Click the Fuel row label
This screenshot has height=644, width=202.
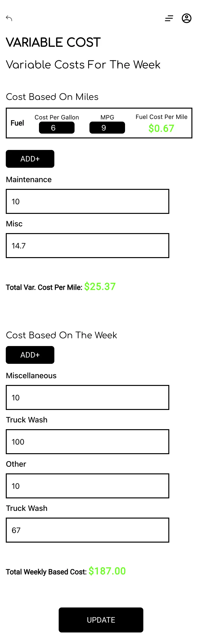coord(17,123)
